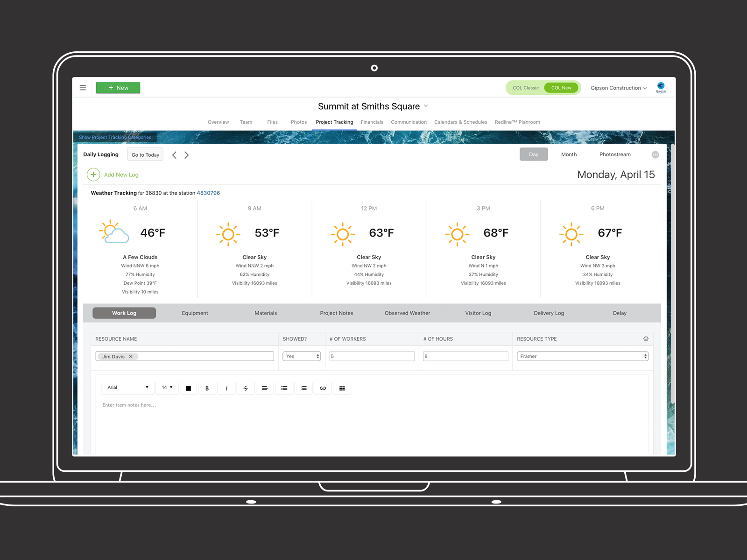Select the Delivery Log tab
Screen dimensions: 747x560
pos(549,313)
